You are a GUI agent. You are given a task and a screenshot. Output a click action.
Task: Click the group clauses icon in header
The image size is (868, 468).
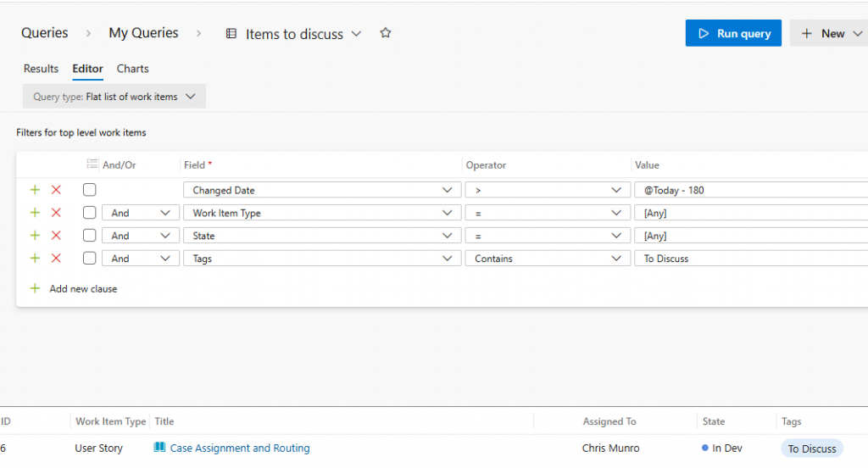(x=92, y=164)
